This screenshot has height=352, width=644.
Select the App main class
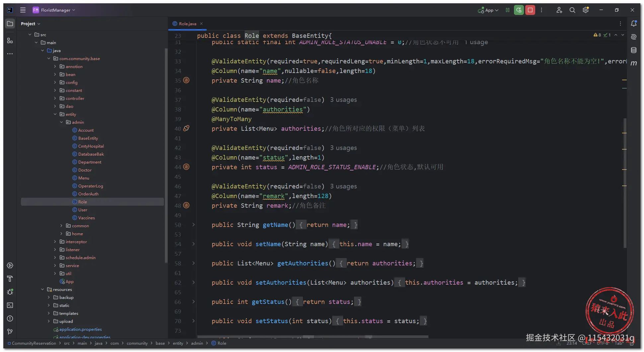[x=69, y=281]
